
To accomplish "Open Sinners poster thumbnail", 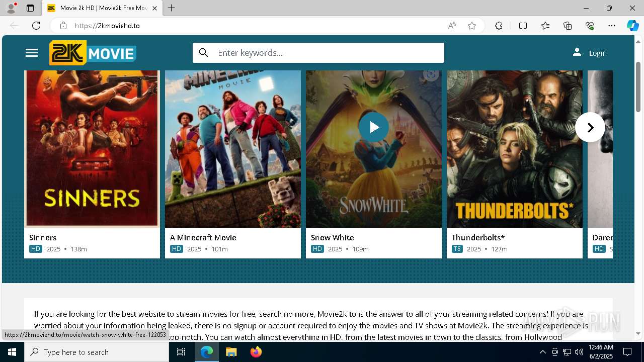I will tap(92, 149).
